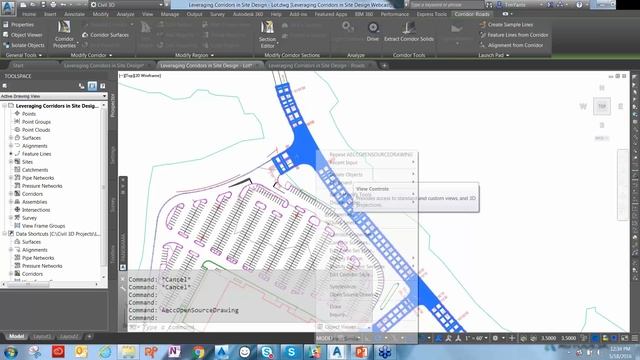
Task: Open the Chrome icon in the taskbar
Action: click(198, 352)
